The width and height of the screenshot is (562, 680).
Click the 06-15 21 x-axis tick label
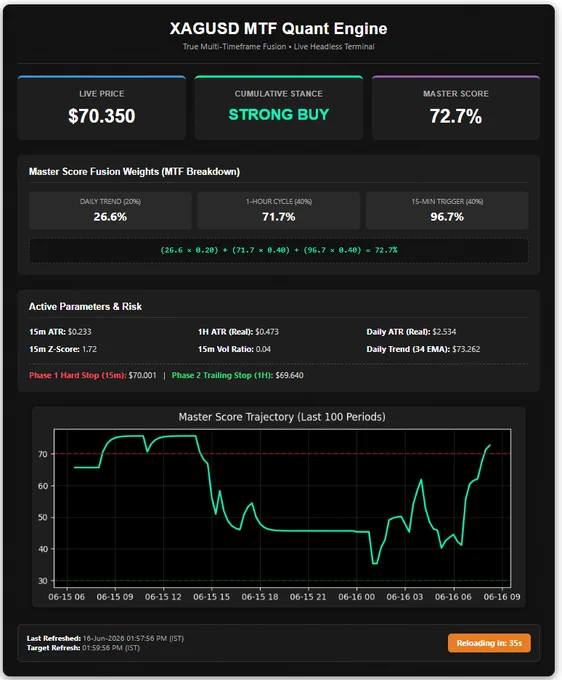click(x=308, y=597)
